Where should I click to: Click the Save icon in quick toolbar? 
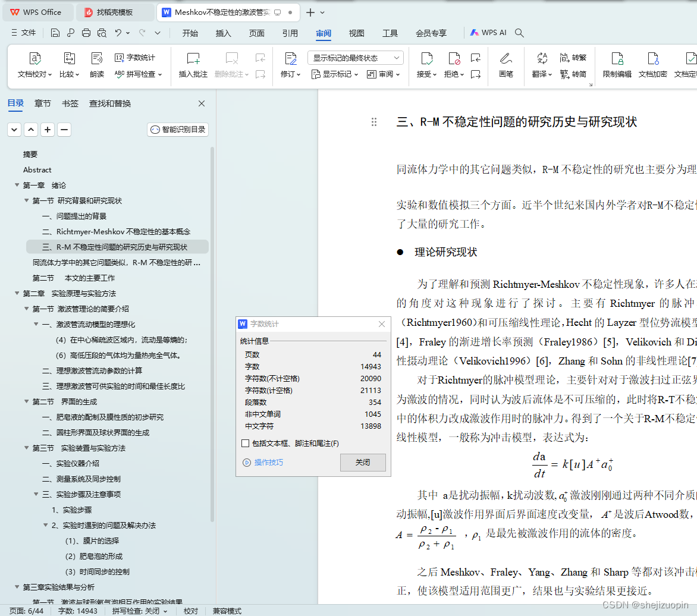coord(55,33)
